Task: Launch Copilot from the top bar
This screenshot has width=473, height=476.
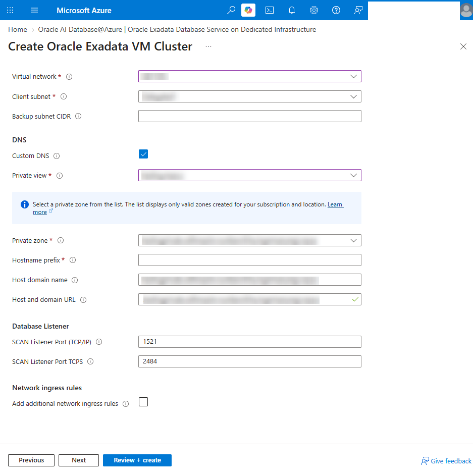Action: [x=248, y=10]
